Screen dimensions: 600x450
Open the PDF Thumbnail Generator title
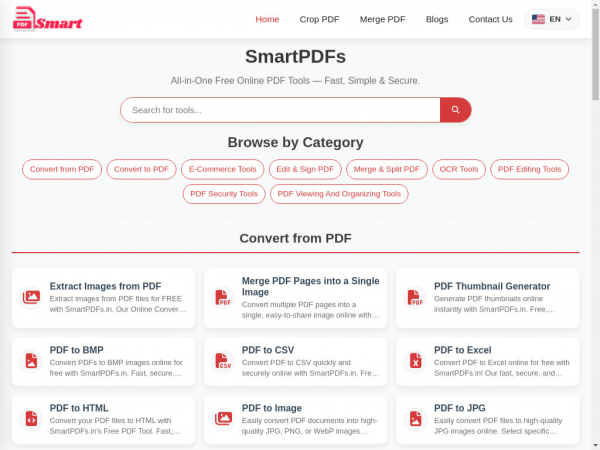[x=492, y=286]
